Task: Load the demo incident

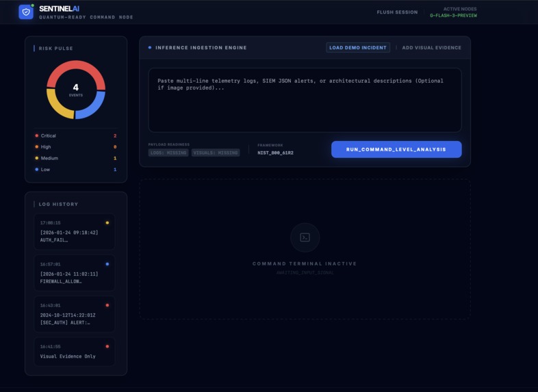Action: (x=358, y=48)
